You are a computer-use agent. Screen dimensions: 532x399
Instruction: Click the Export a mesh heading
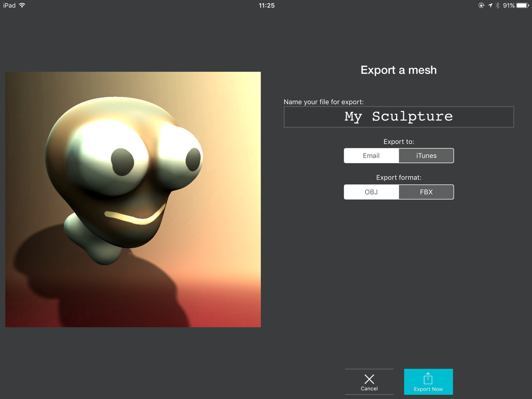[399, 70]
